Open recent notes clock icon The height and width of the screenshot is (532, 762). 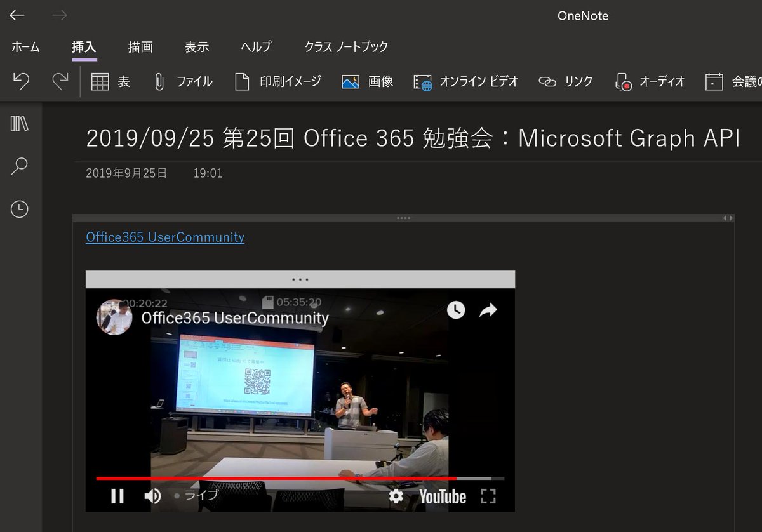(20, 209)
